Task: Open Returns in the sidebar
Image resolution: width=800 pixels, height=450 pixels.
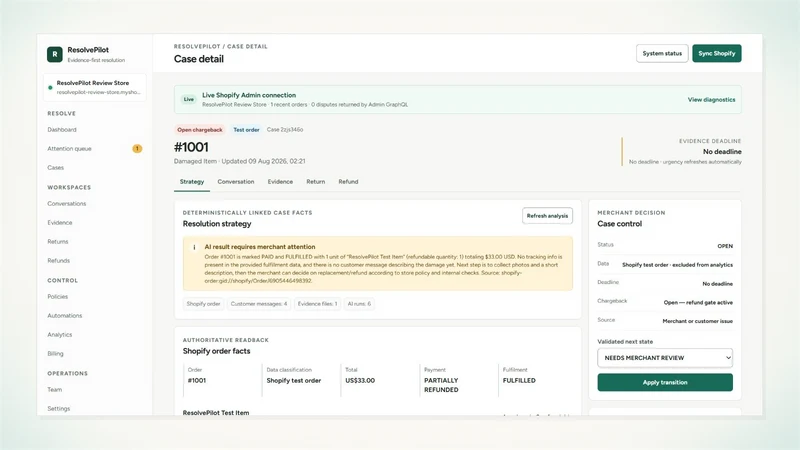Action: (58, 241)
